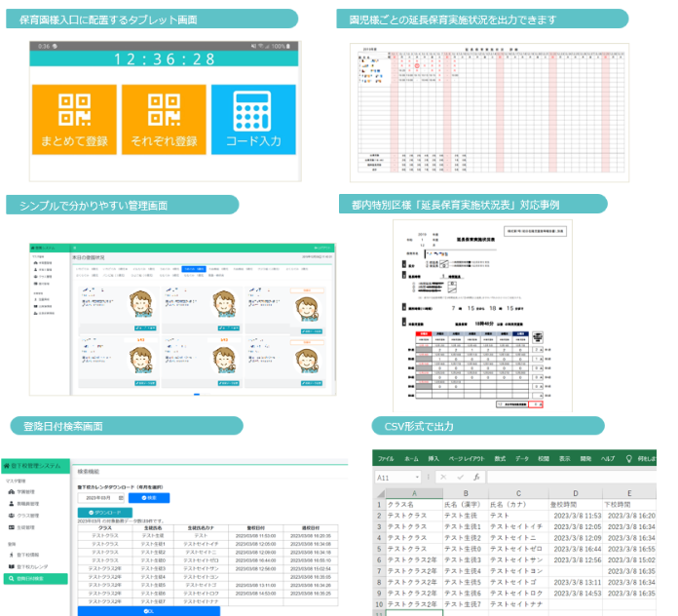Click the Excel search lightbulb icon
678x616 pixels.
coord(628,458)
